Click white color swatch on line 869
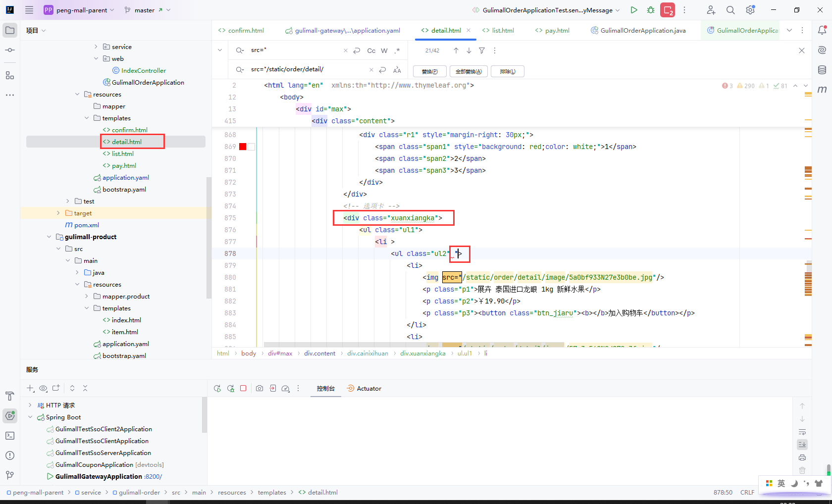This screenshot has height=504, width=832. click(x=251, y=147)
